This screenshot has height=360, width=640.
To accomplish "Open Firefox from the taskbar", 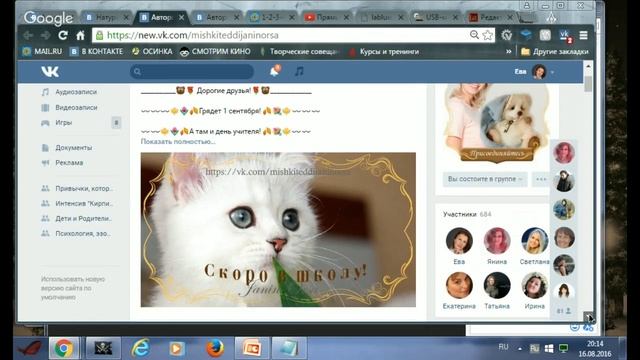I will (215, 348).
